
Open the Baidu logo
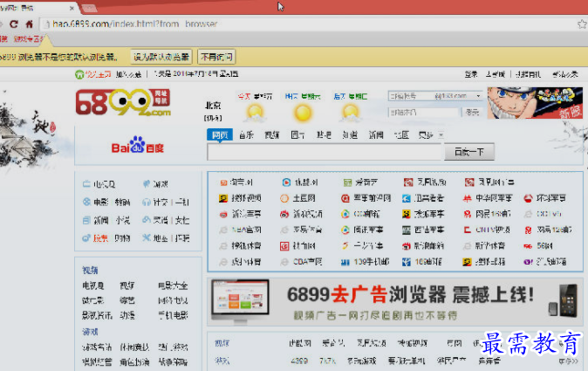tap(138, 145)
